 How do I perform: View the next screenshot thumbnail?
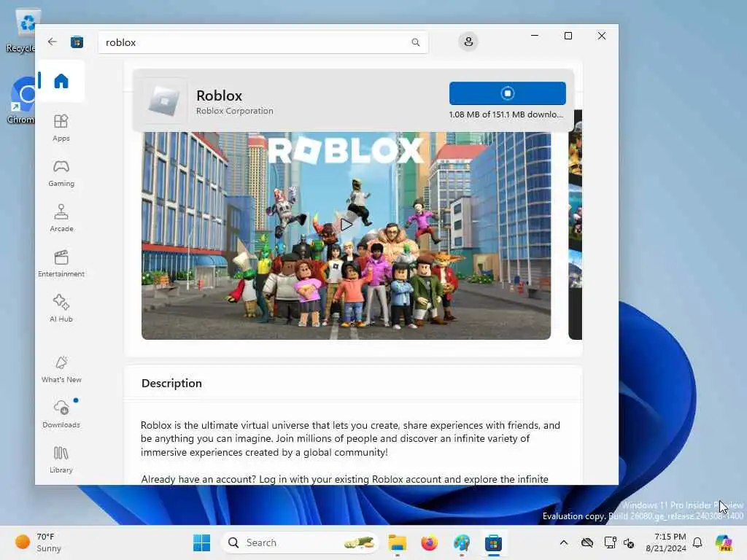(x=575, y=225)
